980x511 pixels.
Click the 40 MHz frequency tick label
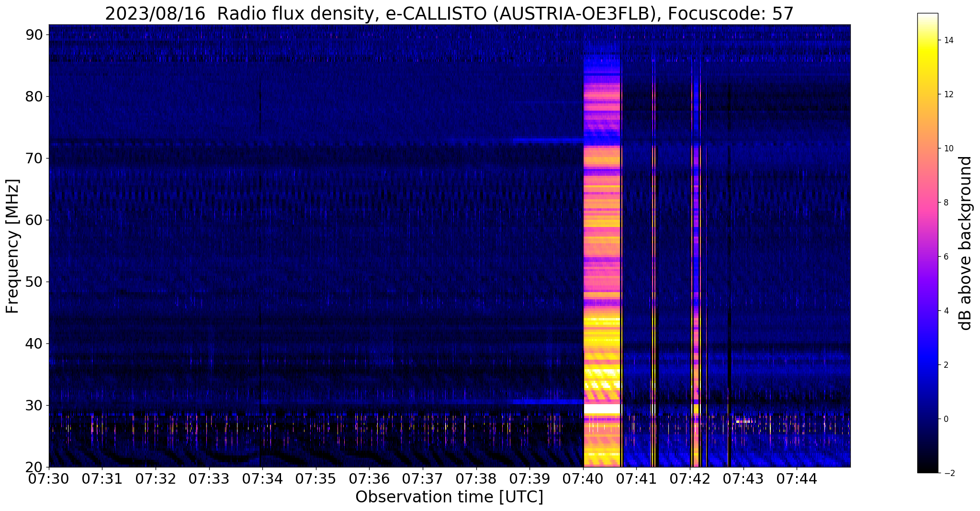(x=34, y=344)
